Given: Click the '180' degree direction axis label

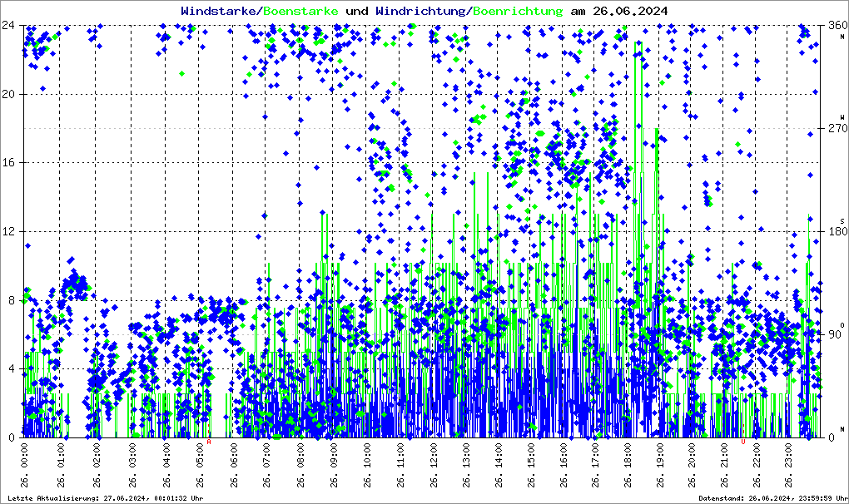Looking at the screenshot, I should (x=838, y=231).
